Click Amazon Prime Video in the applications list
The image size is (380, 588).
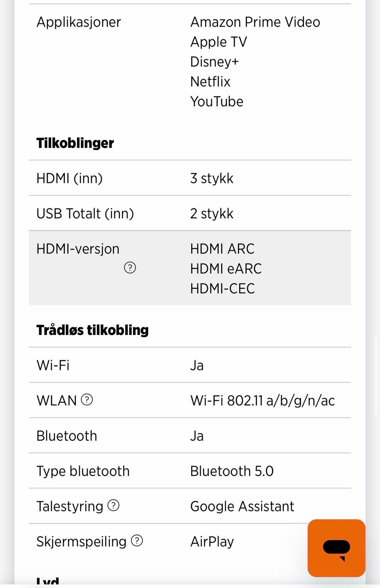[255, 22]
